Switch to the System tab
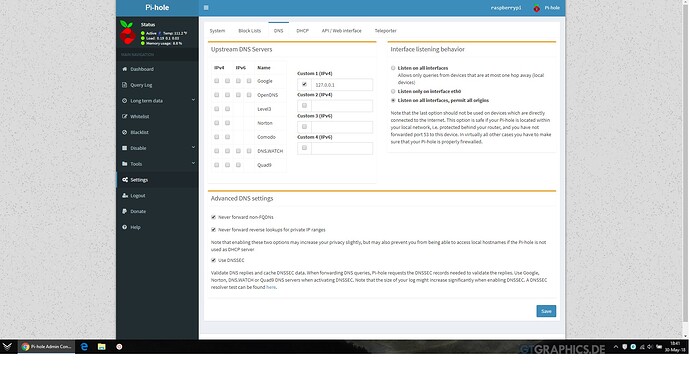 click(x=217, y=31)
